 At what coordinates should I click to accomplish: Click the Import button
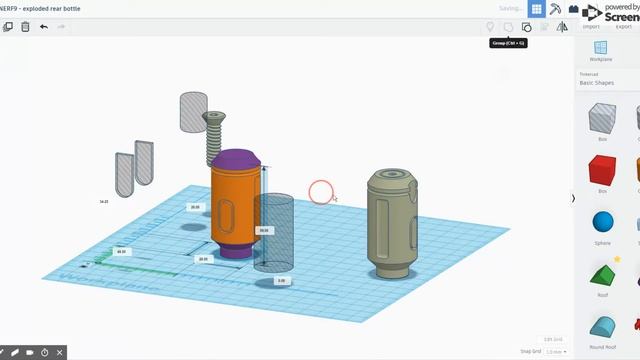click(591, 27)
